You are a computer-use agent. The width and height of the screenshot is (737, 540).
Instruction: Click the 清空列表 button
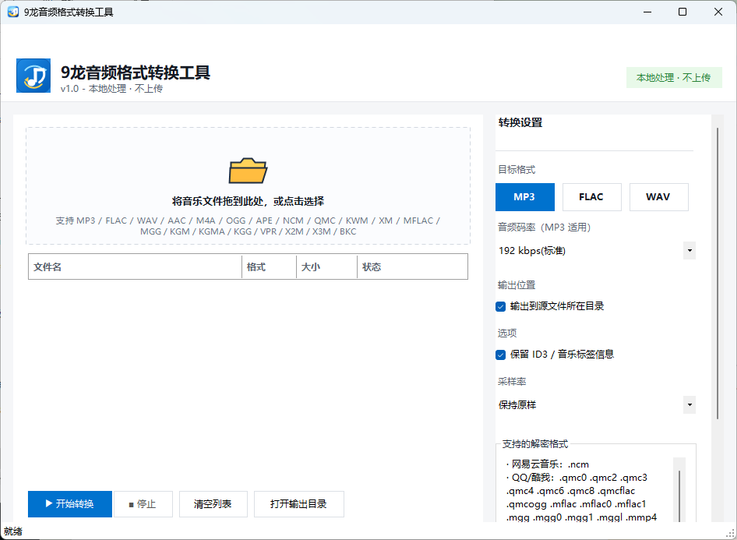coord(213,504)
